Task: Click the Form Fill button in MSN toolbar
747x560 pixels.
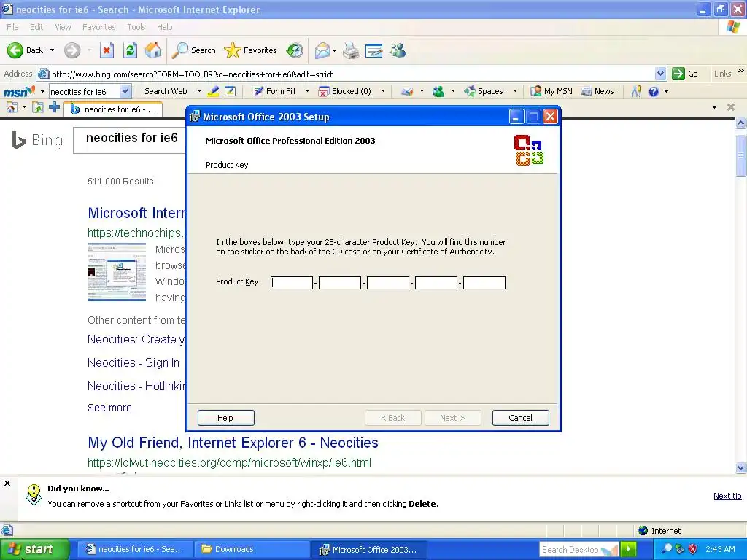Action: click(275, 91)
